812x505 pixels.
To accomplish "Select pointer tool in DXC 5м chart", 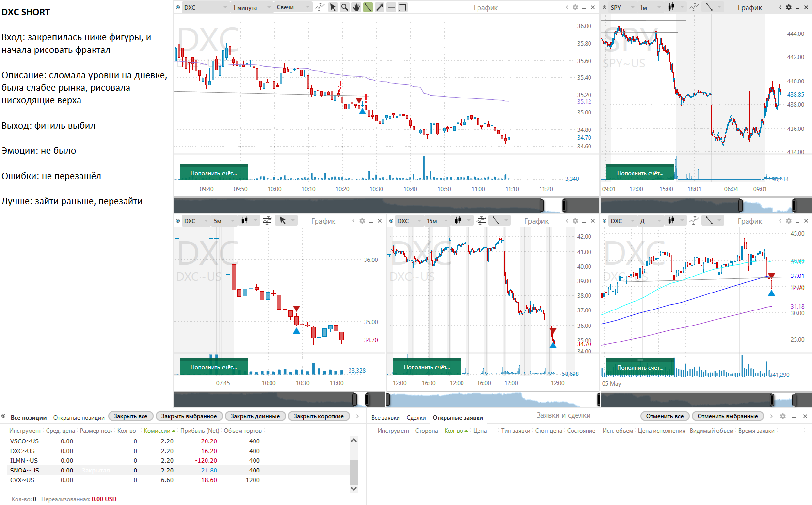I will pyautogui.click(x=283, y=221).
